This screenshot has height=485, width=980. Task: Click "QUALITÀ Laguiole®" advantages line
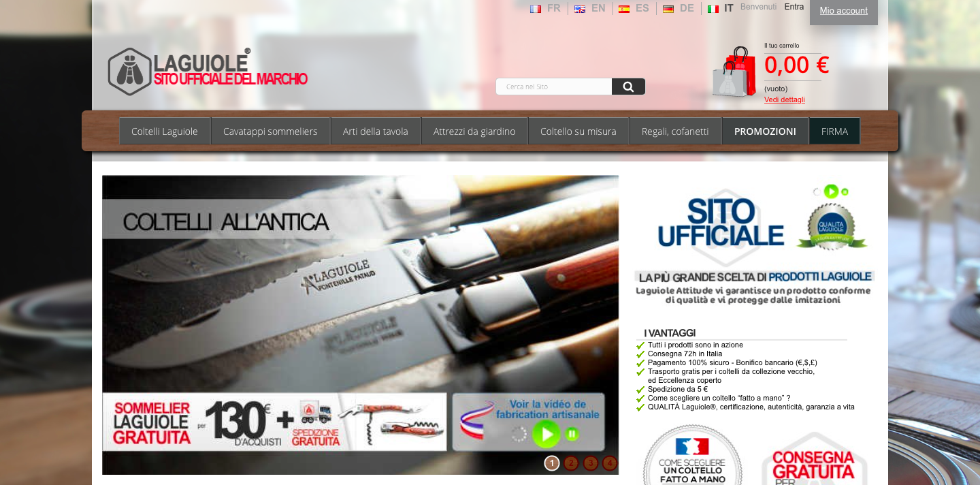point(751,407)
